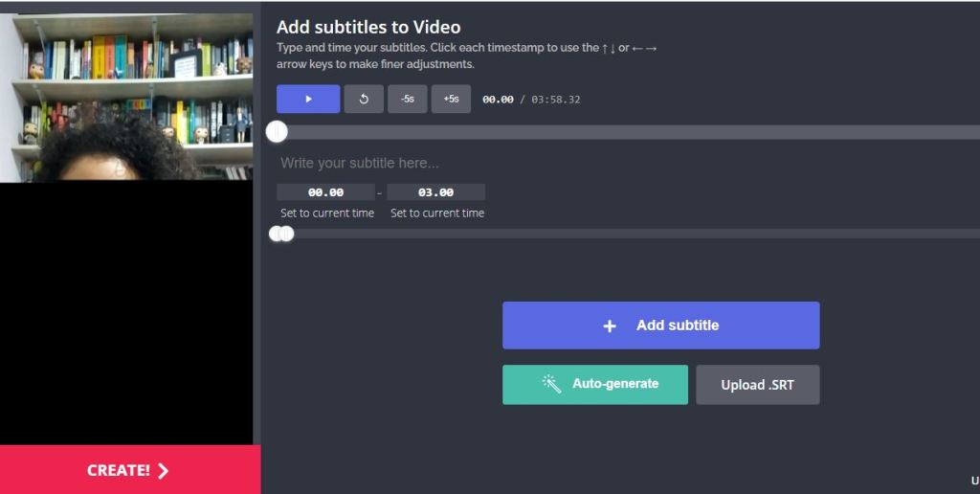This screenshot has width=980, height=494.
Task: Click 'Set to current time' under end timestamp
Action: 437,213
